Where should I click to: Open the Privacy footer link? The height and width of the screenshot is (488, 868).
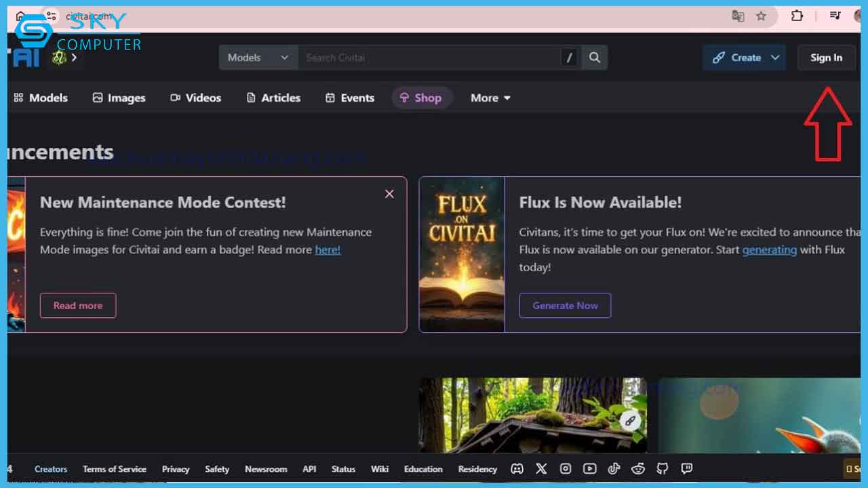coord(176,469)
